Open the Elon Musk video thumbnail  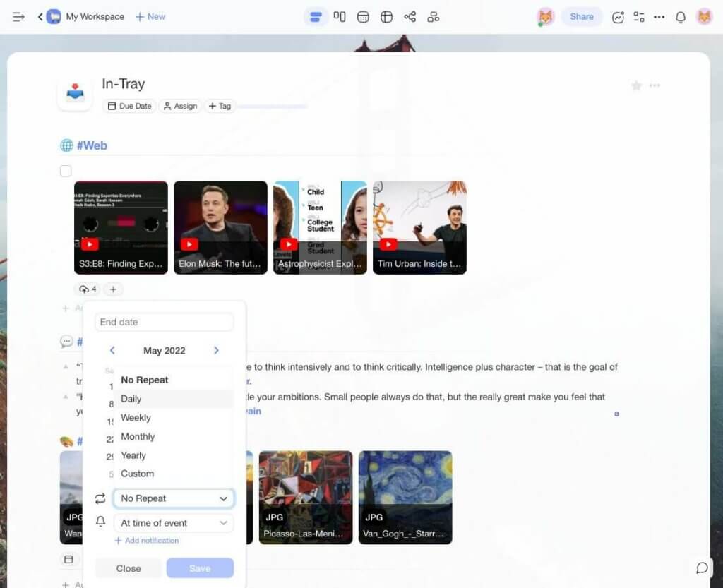tap(220, 227)
